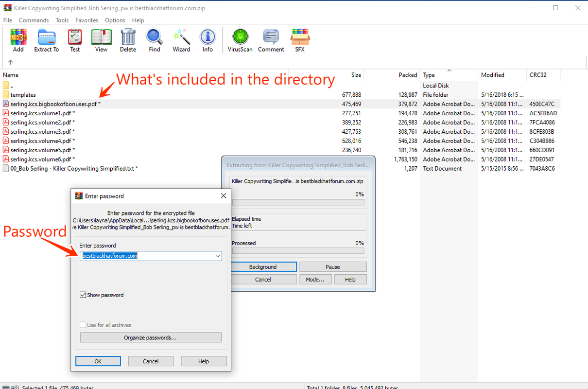The width and height of the screenshot is (588, 389).
Task: Run the Test archive tool
Action: pos(75,40)
